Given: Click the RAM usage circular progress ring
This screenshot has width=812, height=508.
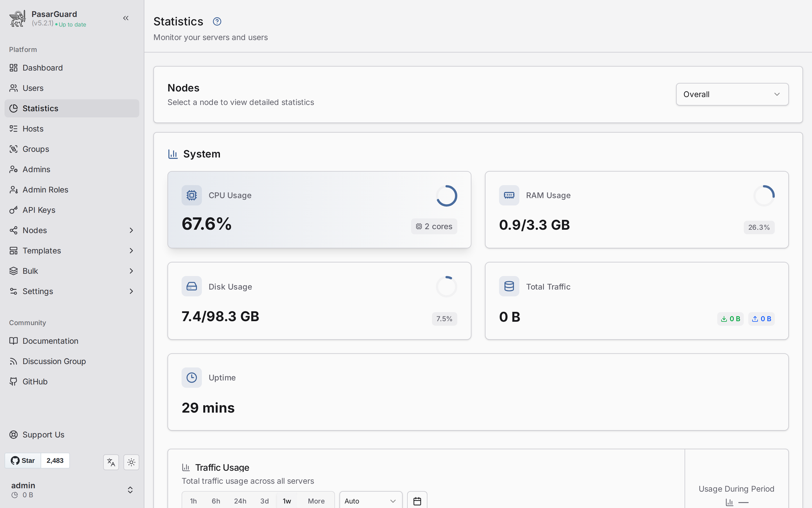Looking at the screenshot, I should [764, 196].
